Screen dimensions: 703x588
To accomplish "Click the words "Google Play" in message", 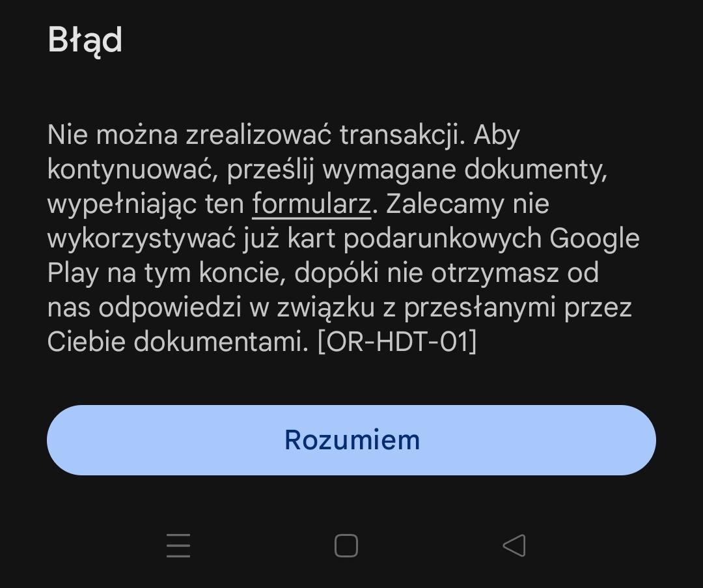I will pos(594,238).
